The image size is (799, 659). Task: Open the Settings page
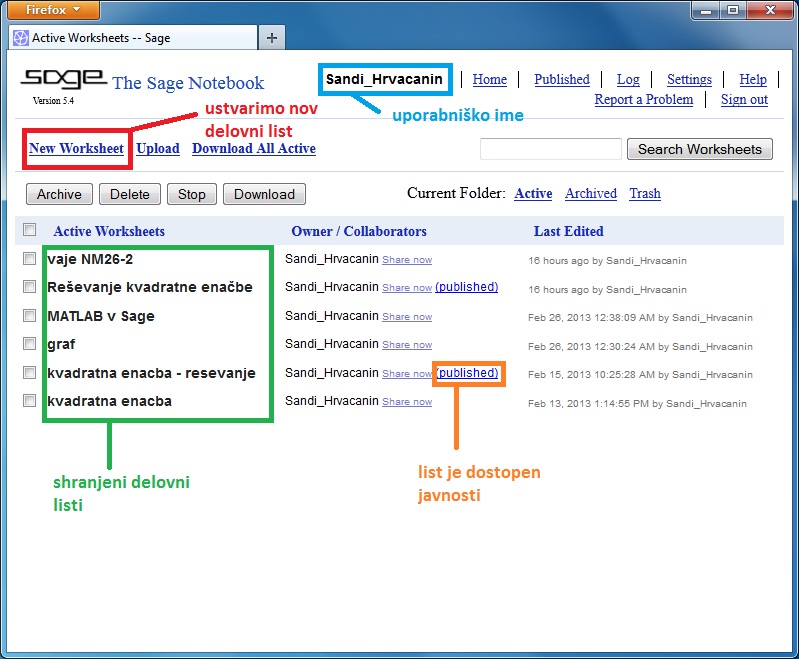click(689, 80)
